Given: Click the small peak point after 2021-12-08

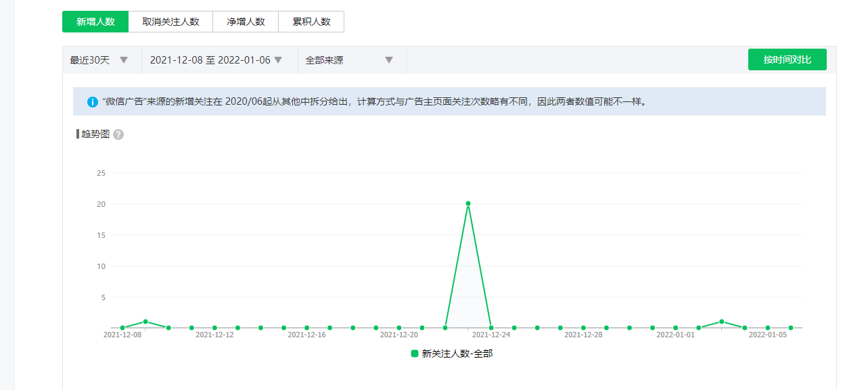Looking at the screenshot, I should pos(145,322).
